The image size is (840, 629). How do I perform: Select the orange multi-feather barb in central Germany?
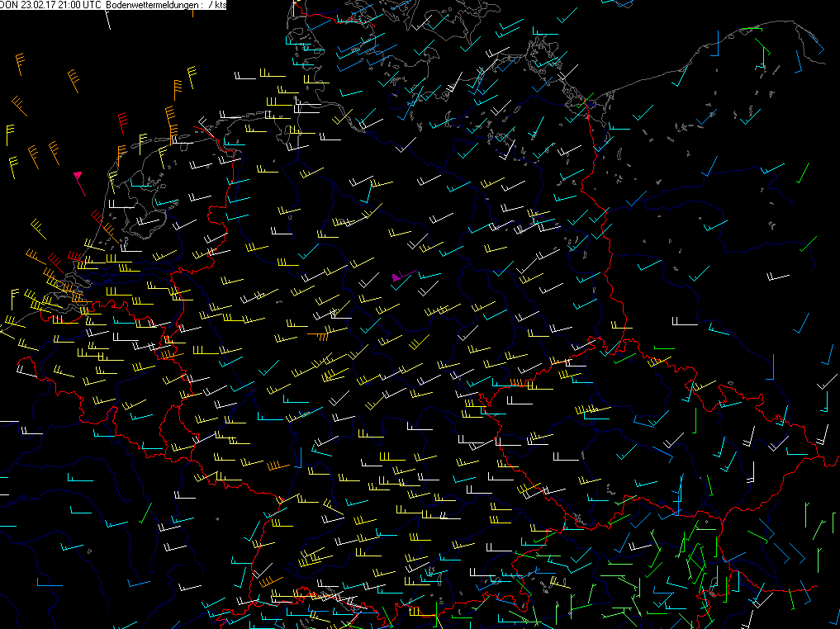pyautogui.click(x=319, y=335)
